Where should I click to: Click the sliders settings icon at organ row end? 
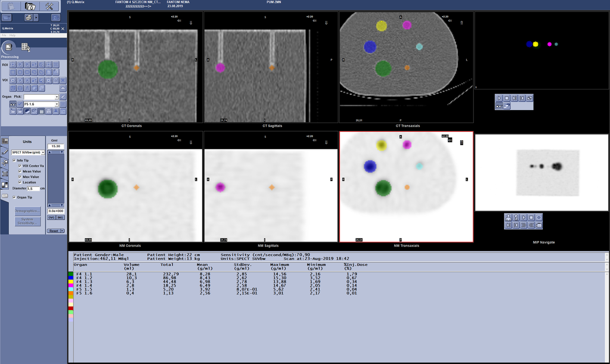63,111
